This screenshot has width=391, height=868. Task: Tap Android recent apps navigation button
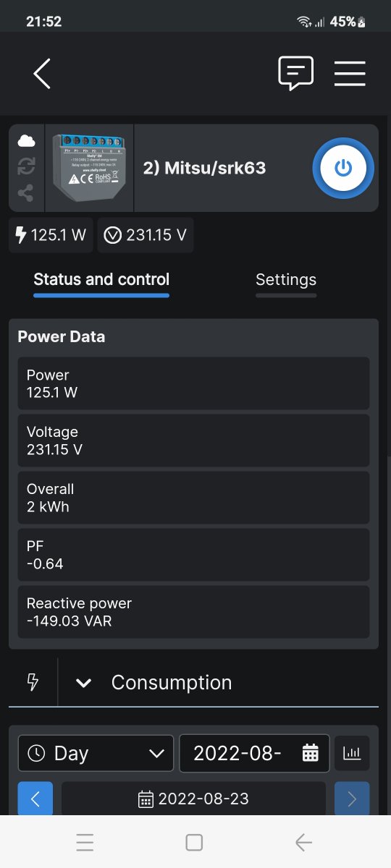click(x=85, y=842)
